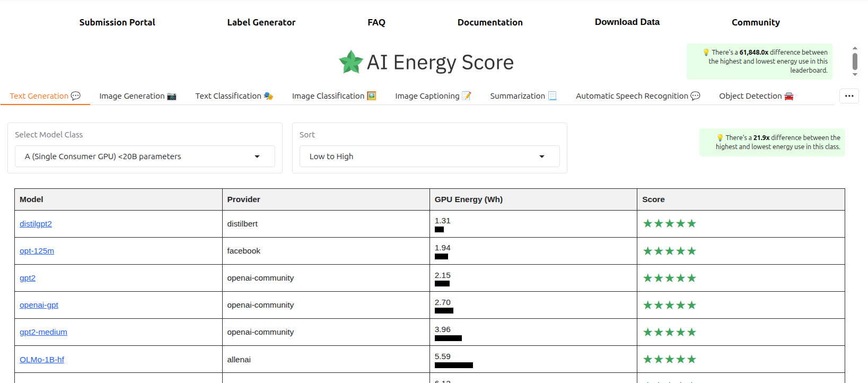
Task: Click the masks icon on Text Classification tab
Action: [268, 96]
